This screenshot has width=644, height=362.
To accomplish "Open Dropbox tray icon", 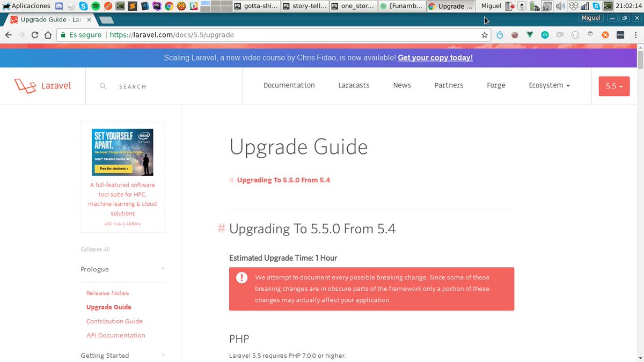I will pyautogui.click(x=573, y=6).
